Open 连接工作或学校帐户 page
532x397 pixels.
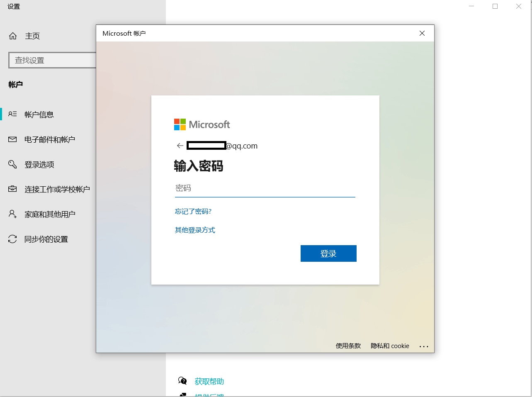[x=57, y=189]
